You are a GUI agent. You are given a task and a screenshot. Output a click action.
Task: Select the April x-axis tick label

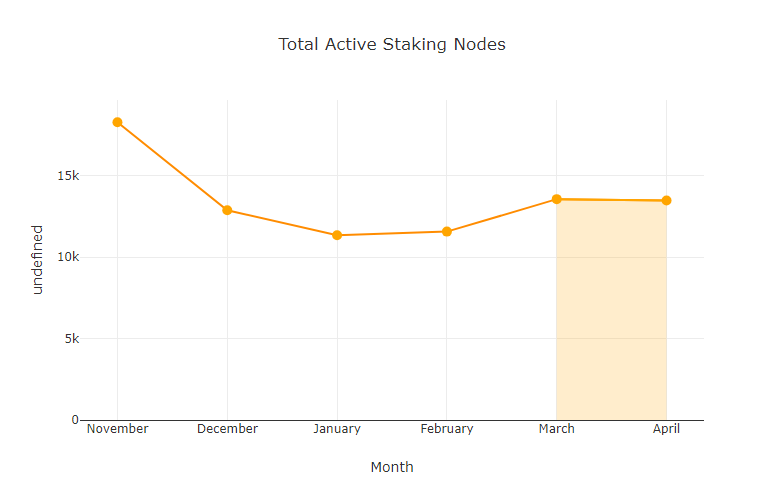(666, 429)
